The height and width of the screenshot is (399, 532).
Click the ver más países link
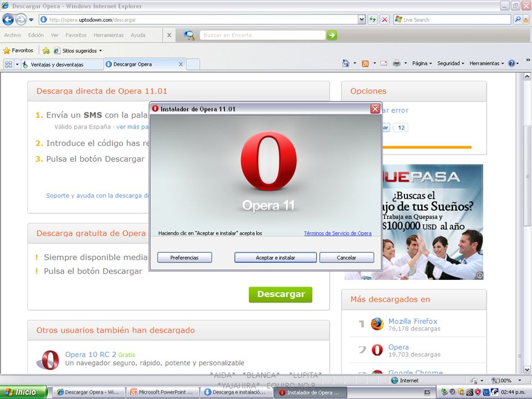[132, 126]
